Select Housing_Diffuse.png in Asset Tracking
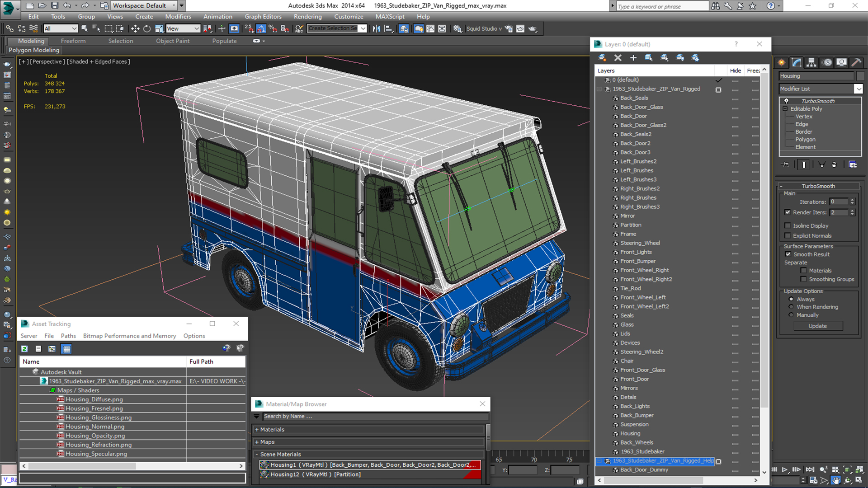Viewport: 868px width, 488px height. click(94, 399)
